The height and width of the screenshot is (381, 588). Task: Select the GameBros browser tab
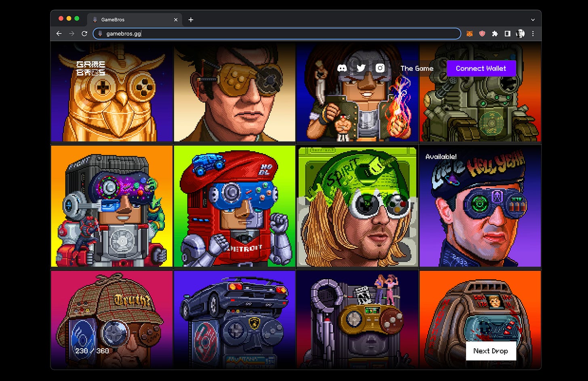coord(135,19)
